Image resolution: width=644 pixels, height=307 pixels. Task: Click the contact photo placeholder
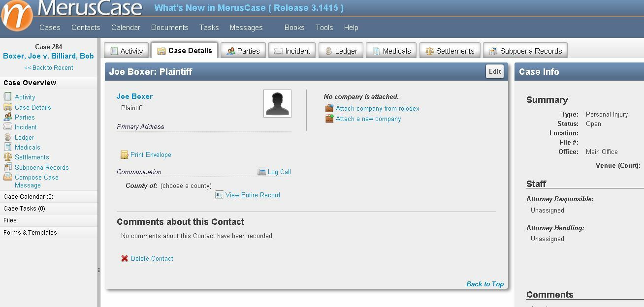[277, 103]
